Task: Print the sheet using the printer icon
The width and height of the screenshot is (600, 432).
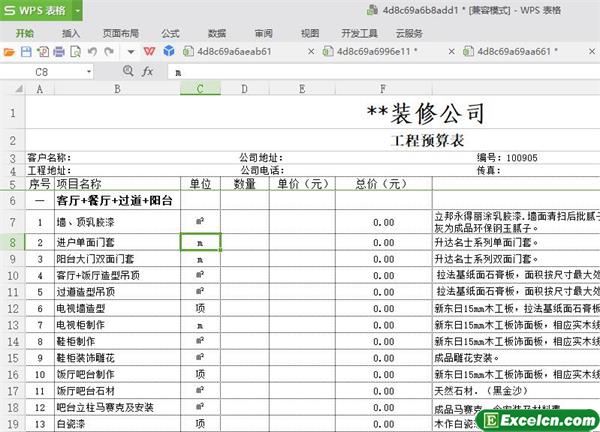Action: pyautogui.click(x=59, y=52)
